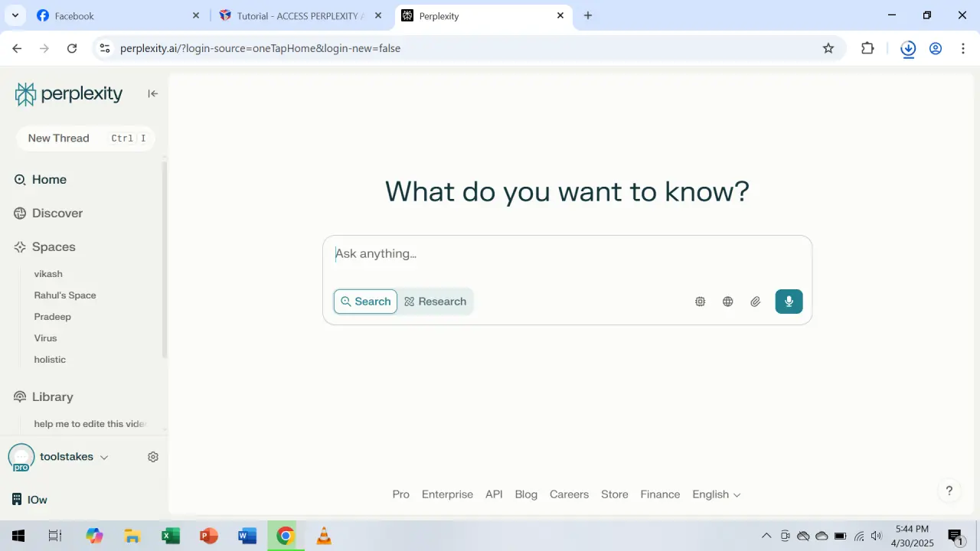Image resolution: width=980 pixels, height=551 pixels.
Task: Close the Perplexity tab
Action: pos(560,15)
